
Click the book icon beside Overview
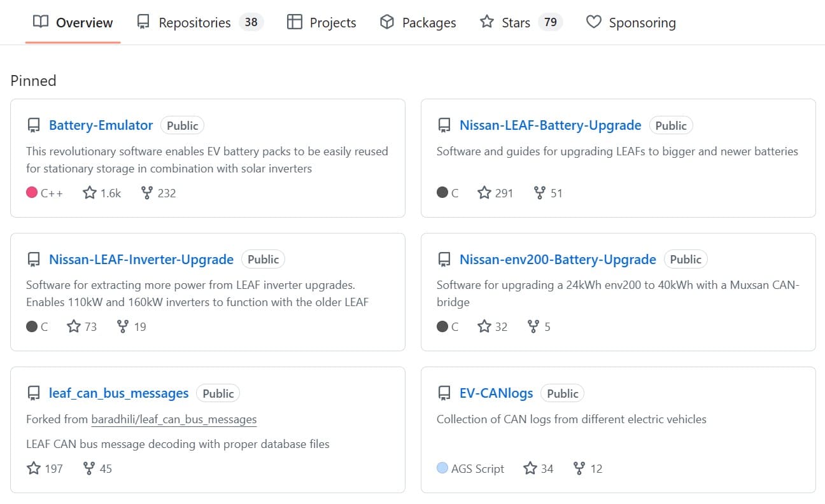[41, 22]
